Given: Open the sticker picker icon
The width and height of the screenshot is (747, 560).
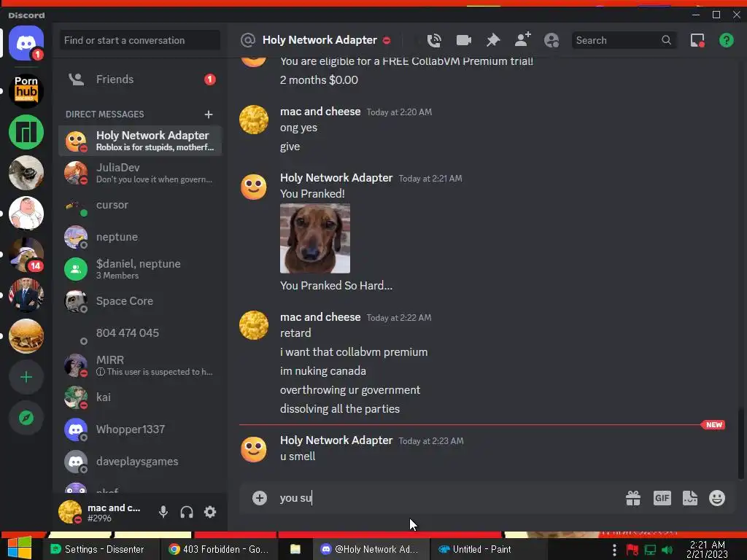Looking at the screenshot, I should [x=690, y=498].
